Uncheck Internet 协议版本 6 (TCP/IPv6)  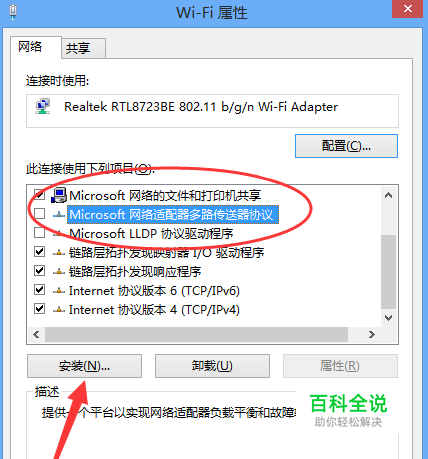point(39,289)
